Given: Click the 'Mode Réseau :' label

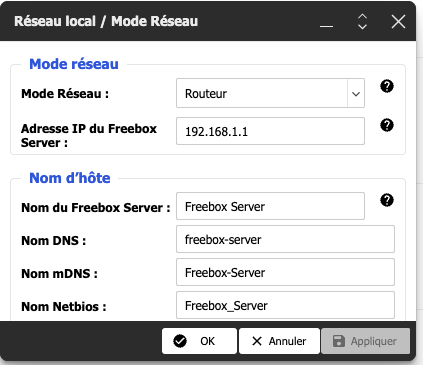Looking at the screenshot, I should point(65,94).
